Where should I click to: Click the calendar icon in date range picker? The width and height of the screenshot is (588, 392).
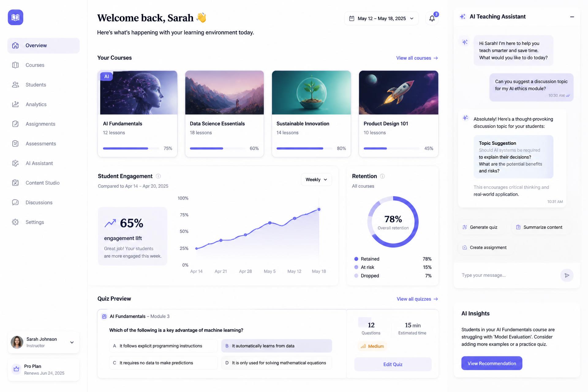tap(352, 18)
